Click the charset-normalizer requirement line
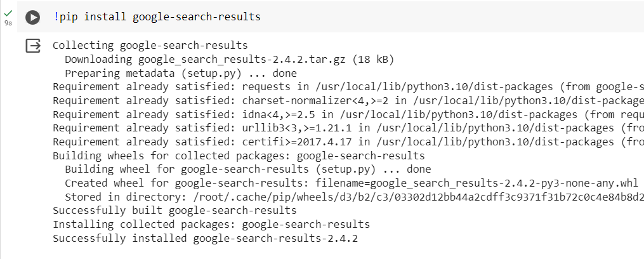The width and height of the screenshot is (644, 259). tap(348, 101)
